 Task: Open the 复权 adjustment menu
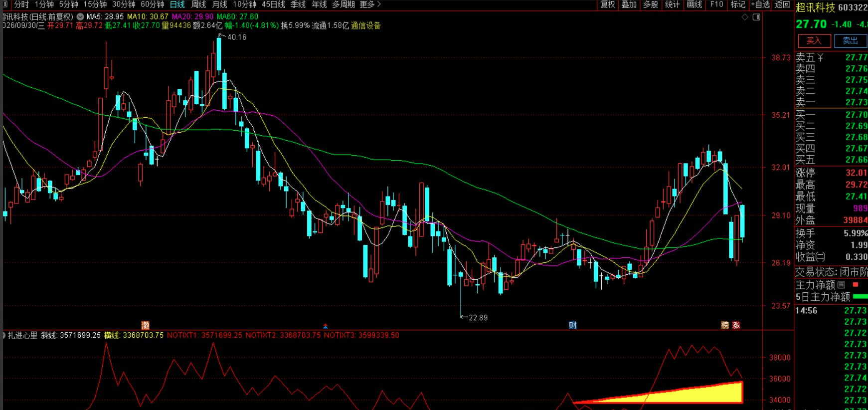click(x=608, y=4)
